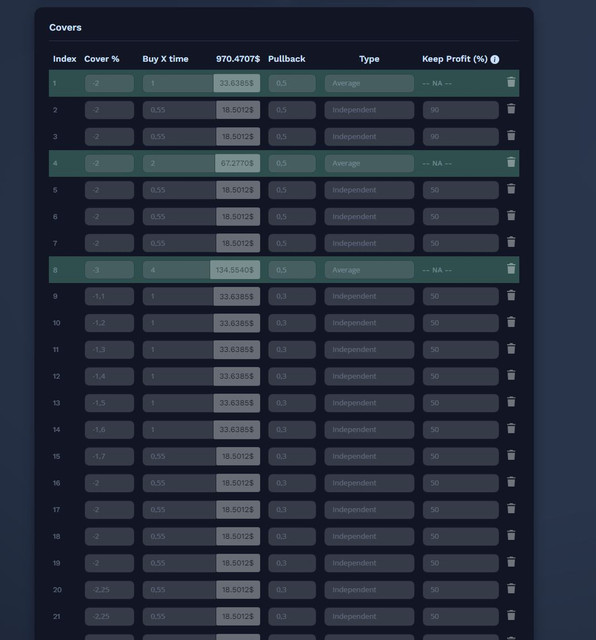Image resolution: width=596 pixels, height=640 pixels.
Task: Click the Buy X time column header
Action: tap(165, 59)
